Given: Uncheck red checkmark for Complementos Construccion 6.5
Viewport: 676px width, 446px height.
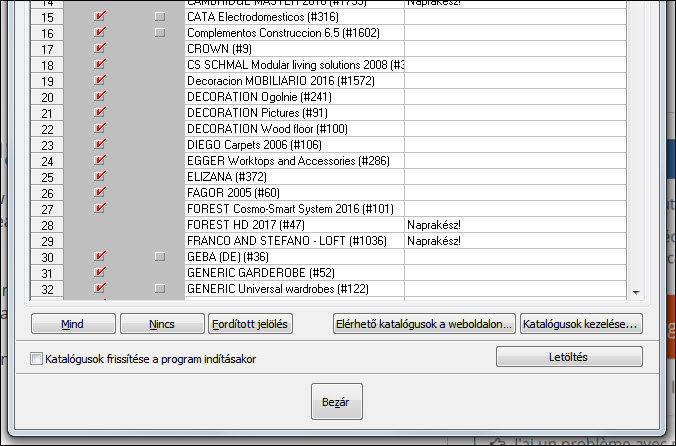Looking at the screenshot, I should pos(100,32).
